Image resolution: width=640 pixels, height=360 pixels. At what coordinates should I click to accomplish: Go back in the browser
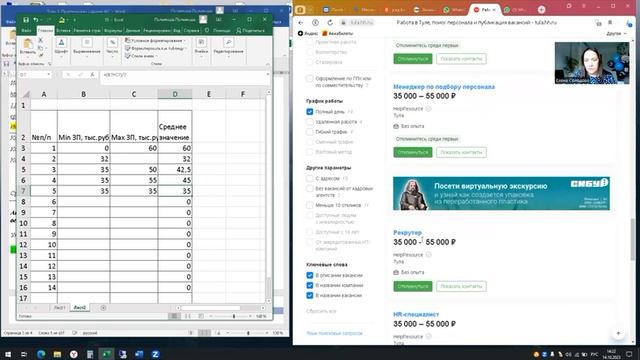coord(301,22)
